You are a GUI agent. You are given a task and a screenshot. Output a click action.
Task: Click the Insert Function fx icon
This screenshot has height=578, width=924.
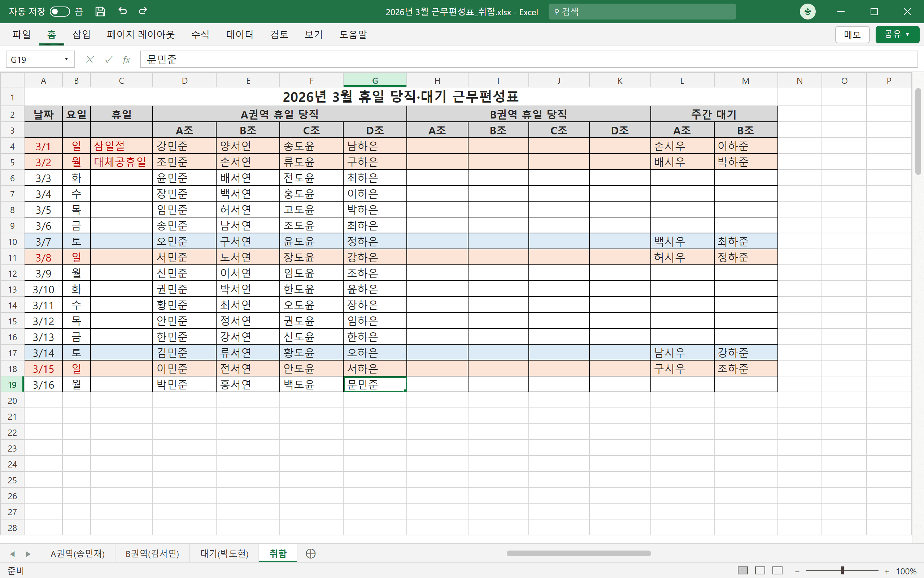126,60
